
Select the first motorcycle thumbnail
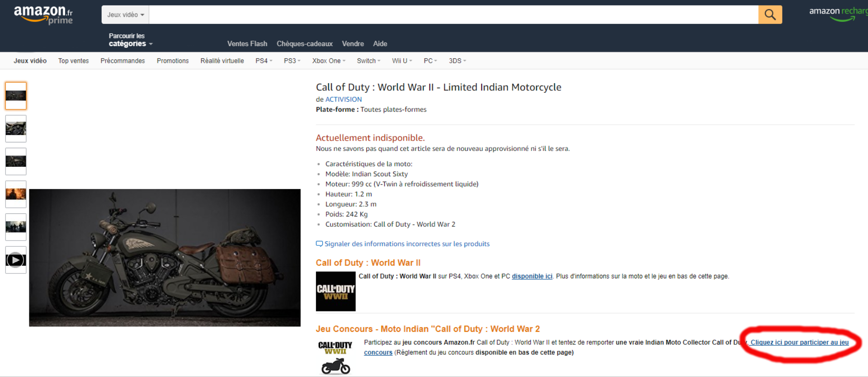tap(16, 96)
